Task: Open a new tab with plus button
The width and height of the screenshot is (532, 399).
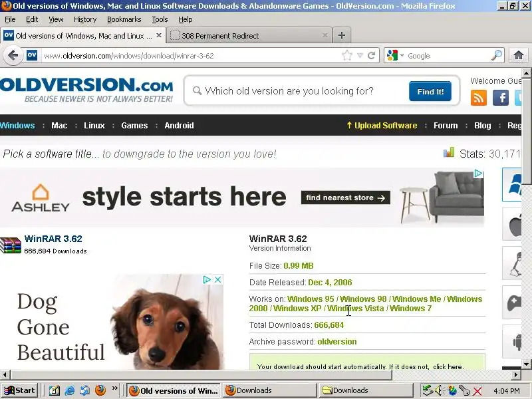Action: [342, 35]
